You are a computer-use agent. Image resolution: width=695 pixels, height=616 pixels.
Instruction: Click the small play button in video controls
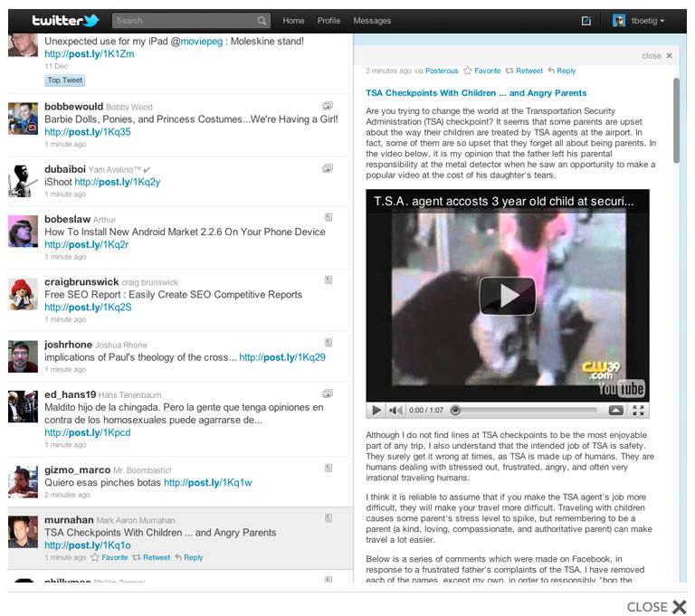(x=376, y=410)
